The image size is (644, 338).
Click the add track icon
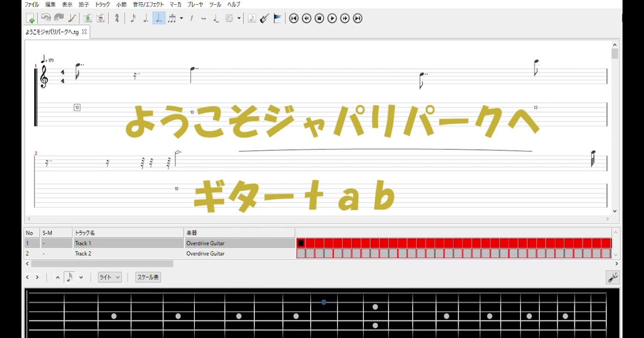click(x=87, y=18)
